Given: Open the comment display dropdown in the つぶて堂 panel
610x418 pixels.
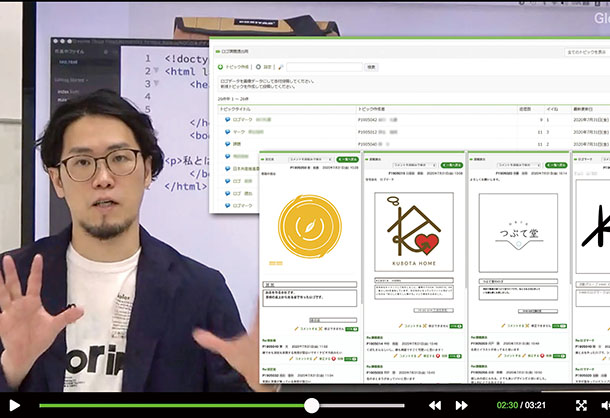Looking at the screenshot, I should [x=519, y=165].
